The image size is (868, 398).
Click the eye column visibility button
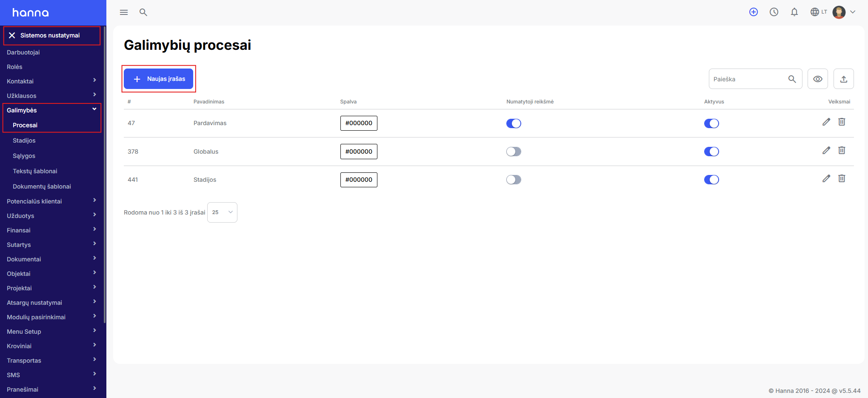pos(818,79)
